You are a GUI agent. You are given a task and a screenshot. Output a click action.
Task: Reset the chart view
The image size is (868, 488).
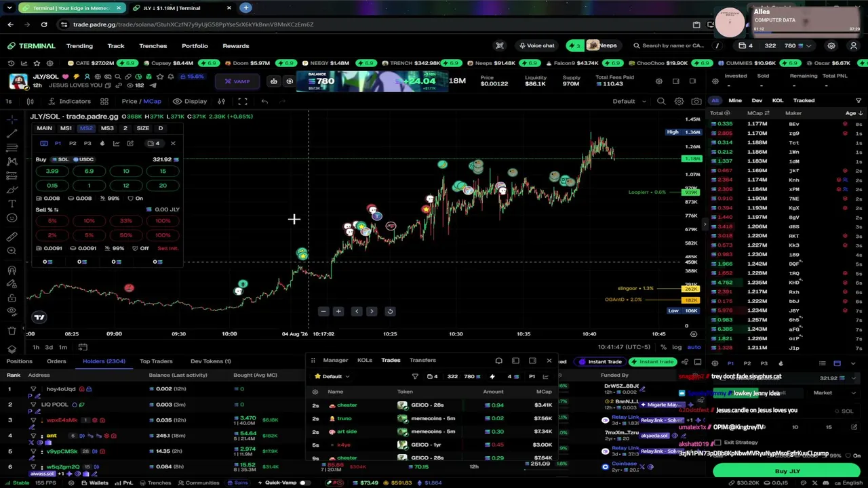click(390, 311)
